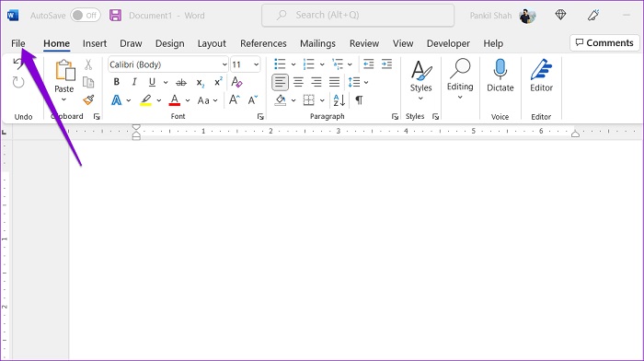This screenshot has width=644, height=361.
Task: Select the Format Painter brush icon
Action: point(88,99)
